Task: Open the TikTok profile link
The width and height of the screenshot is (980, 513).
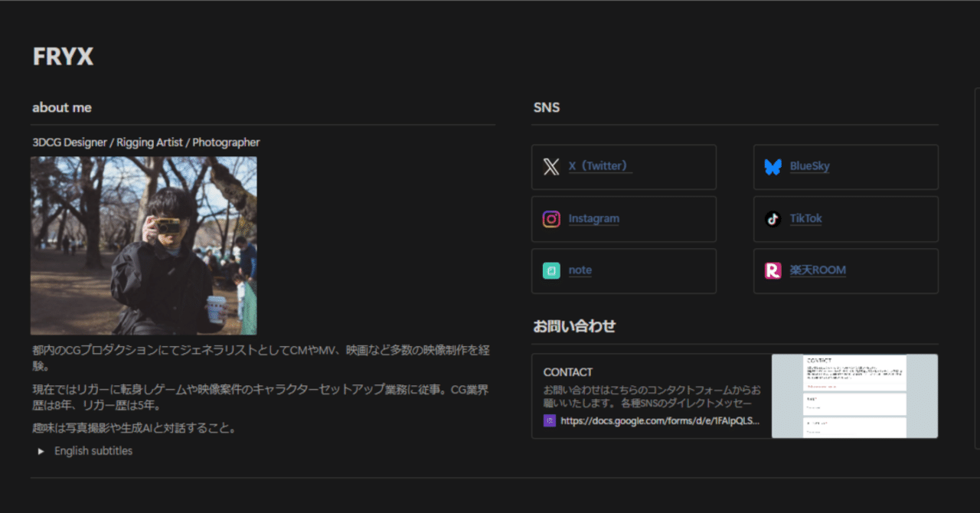Action: (x=805, y=218)
